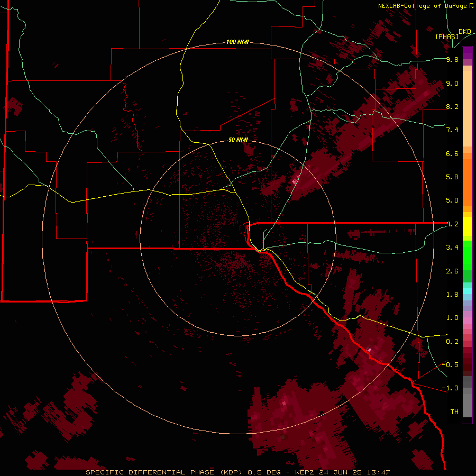Click the 8.2 scale value
Image resolution: width=476 pixels, height=476 pixels.
(x=452, y=106)
